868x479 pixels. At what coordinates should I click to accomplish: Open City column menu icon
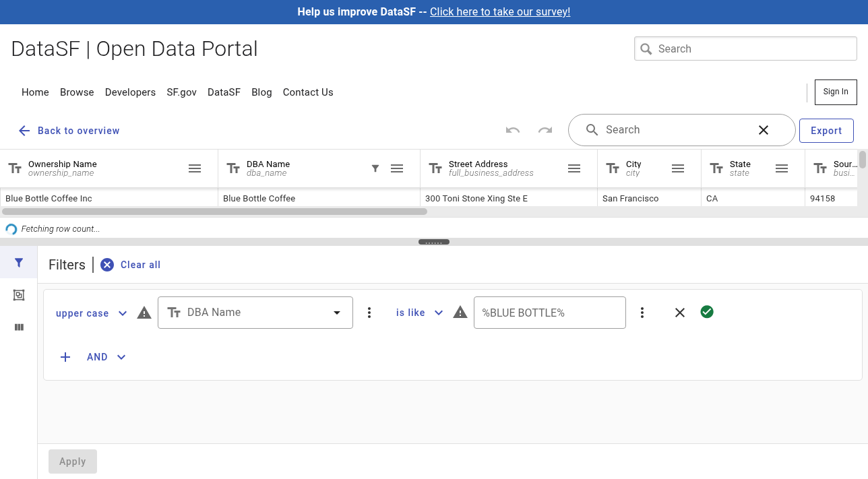coord(678,168)
